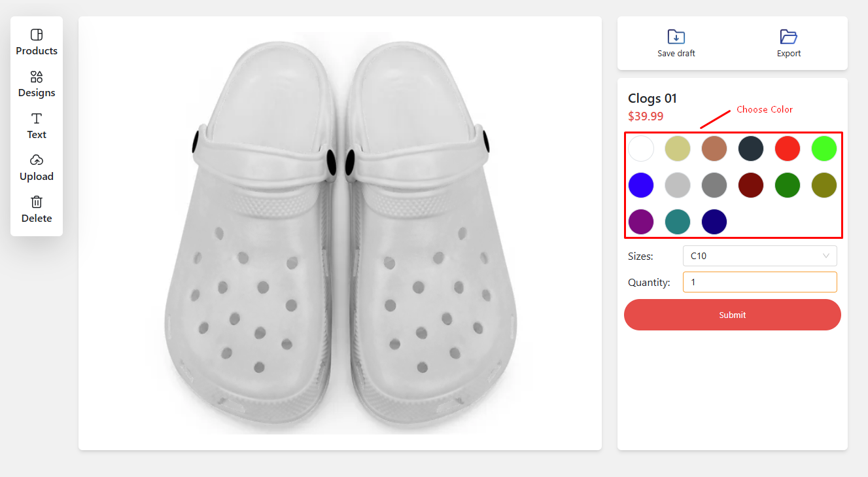Open the Products panel
This screenshot has width=868, height=477.
click(36, 41)
